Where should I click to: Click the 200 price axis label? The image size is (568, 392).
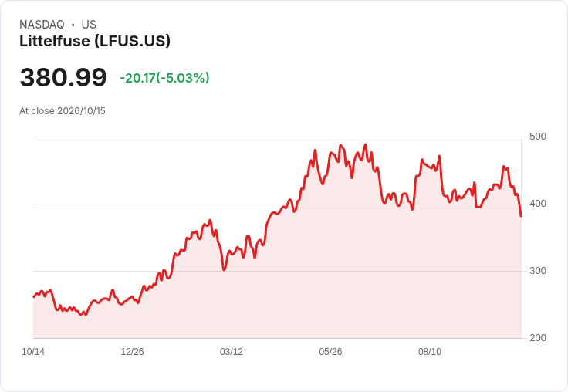(538, 338)
